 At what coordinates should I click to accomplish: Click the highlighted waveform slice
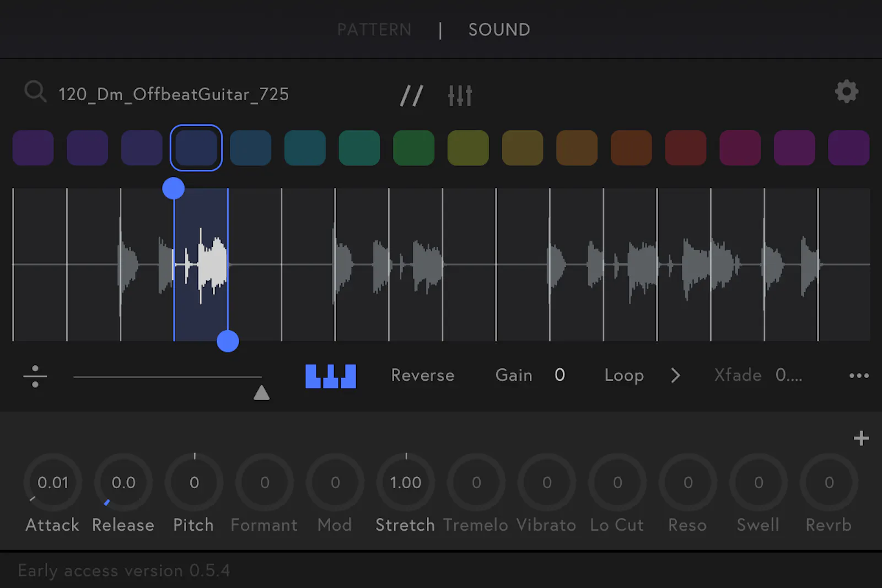(201, 265)
